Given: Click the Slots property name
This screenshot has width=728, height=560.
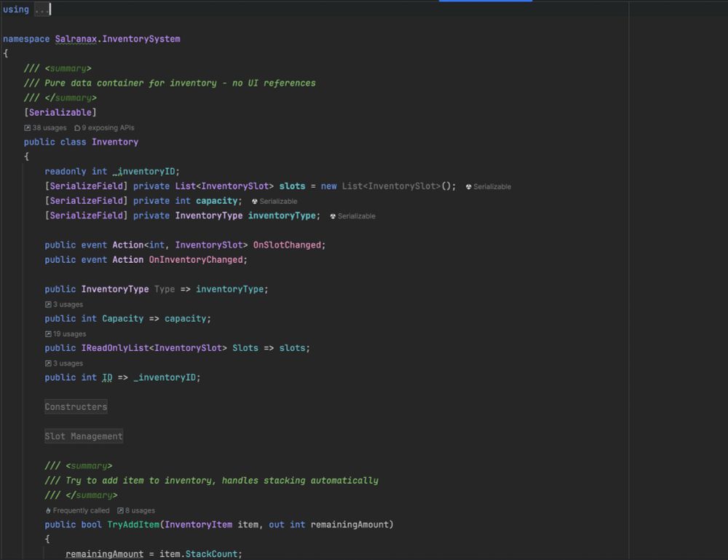Looking at the screenshot, I should point(245,348).
